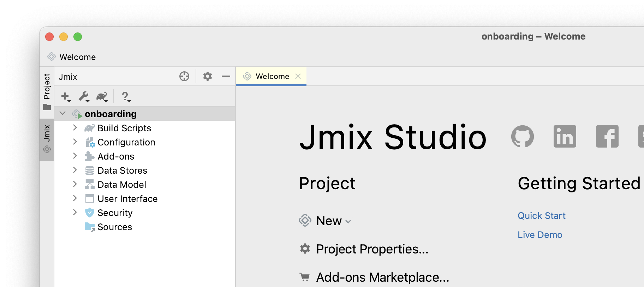The image size is (644, 287).
Task: Select Security label in the Jmix tree
Action: point(115,213)
